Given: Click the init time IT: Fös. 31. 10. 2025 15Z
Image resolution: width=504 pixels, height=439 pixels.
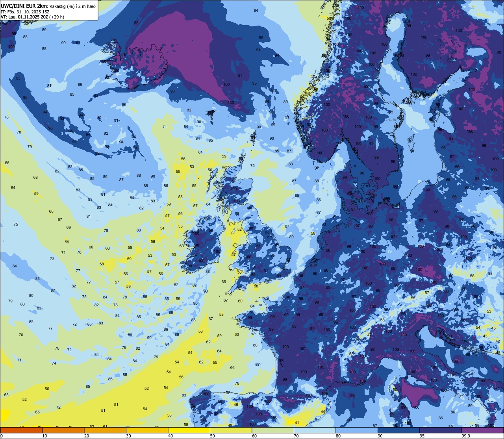Looking at the screenshot, I should tap(25, 11).
